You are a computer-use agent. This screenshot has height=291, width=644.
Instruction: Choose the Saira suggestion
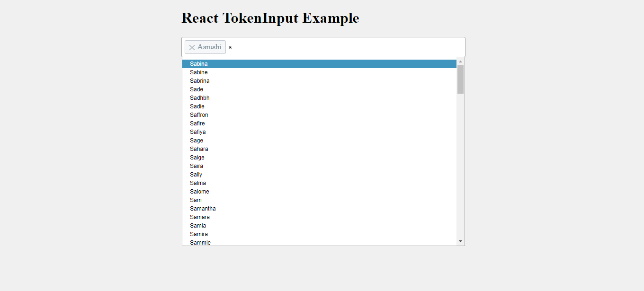pos(319,166)
